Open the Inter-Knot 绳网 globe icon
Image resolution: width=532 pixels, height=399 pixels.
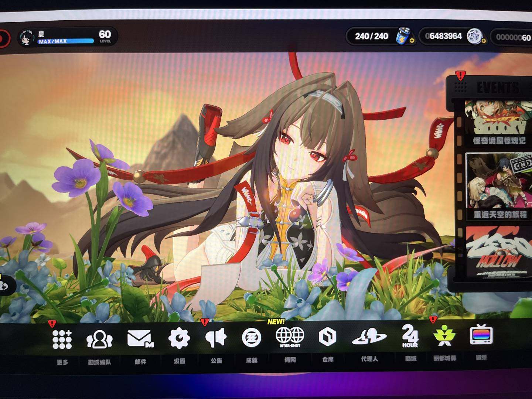(x=290, y=337)
